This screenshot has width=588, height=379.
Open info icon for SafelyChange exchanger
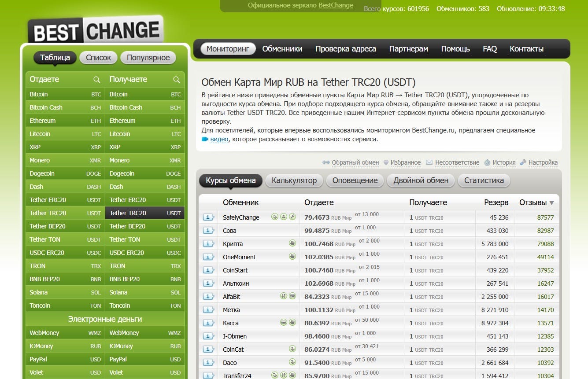(x=208, y=217)
